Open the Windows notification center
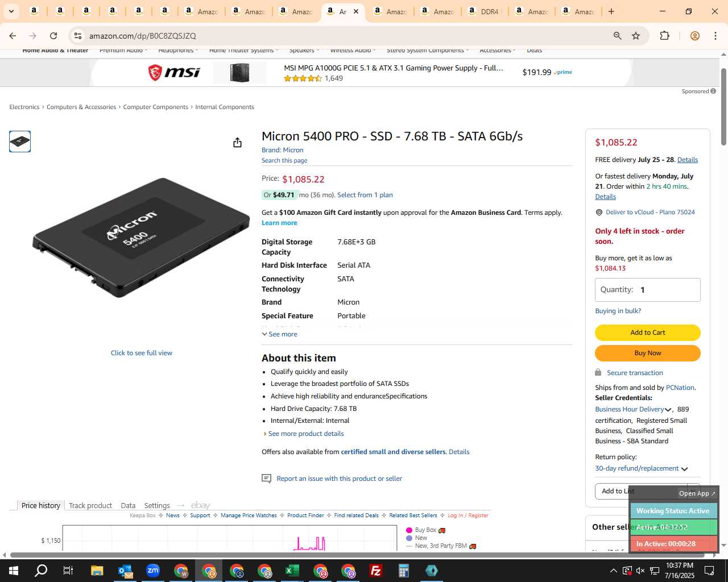The width and height of the screenshot is (728, 582). pyautogui.click(x=709, y=571)
